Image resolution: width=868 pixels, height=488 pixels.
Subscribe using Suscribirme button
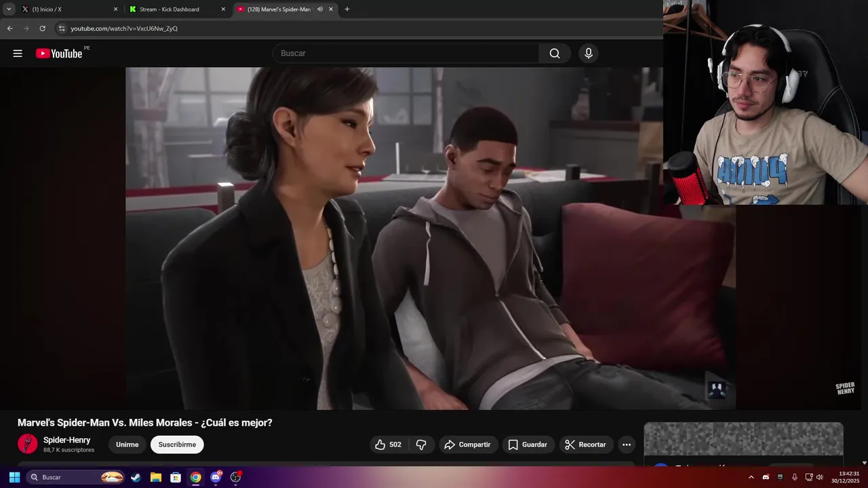(x=177, y=445)
